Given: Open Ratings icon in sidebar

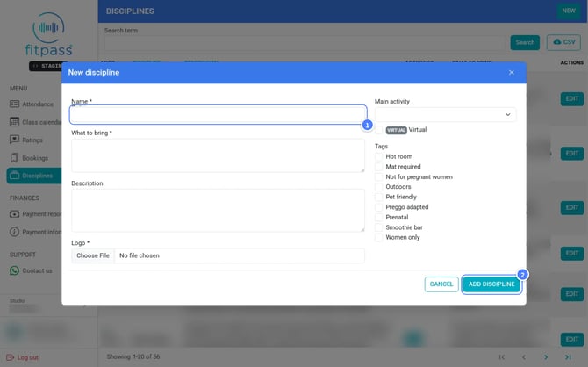Looking at the screenshot, I should point(14,140).
